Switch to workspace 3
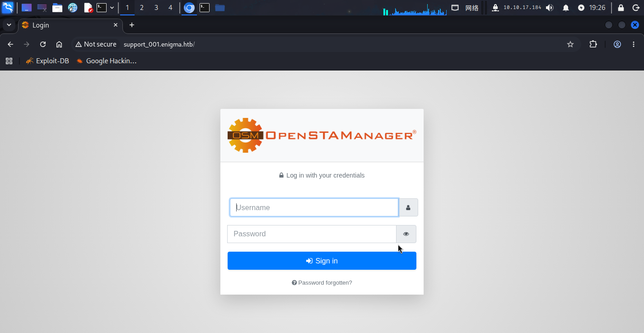This screenshot has height=333, width=644. [156, 8]
